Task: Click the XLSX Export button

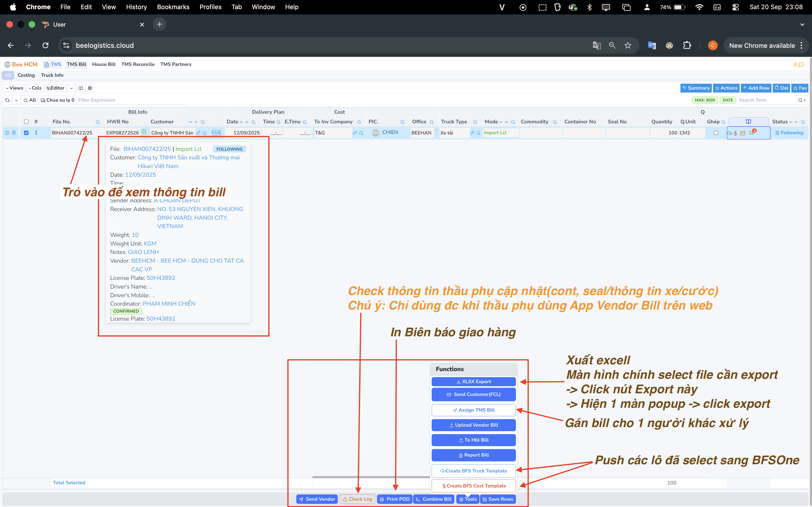Action: [473, 382]
